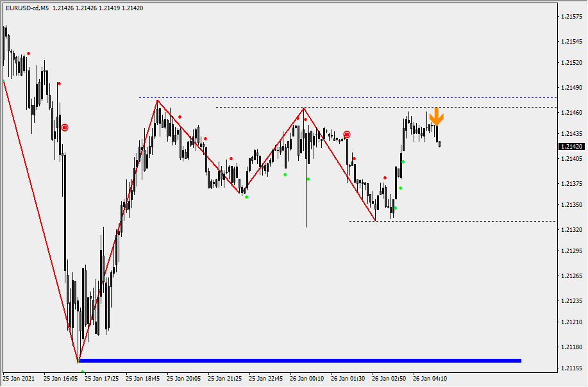The height and width of the screenshot is (387, 588).
Task: Click the green dot below the lowest swing low
Action: tap(82, 372)
